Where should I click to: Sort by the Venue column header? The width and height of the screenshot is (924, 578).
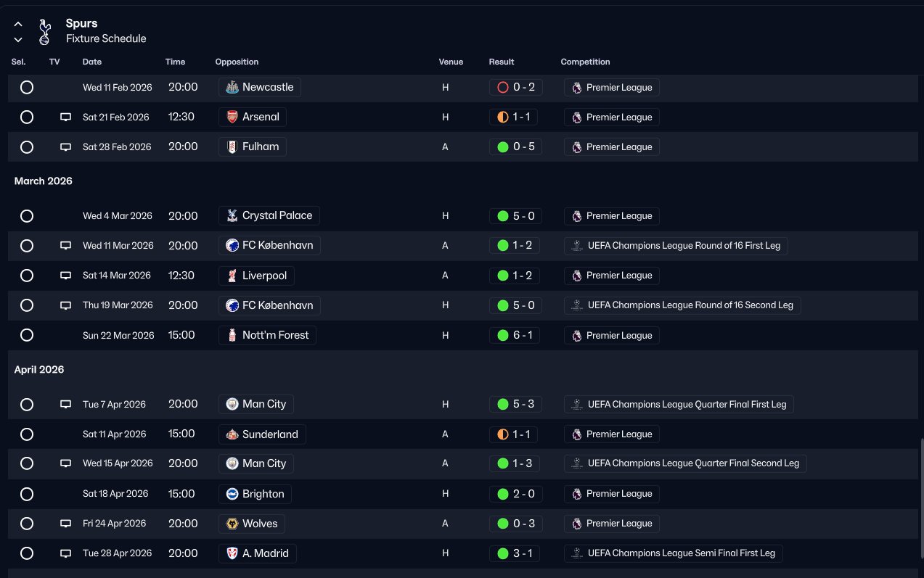[451, 62]
